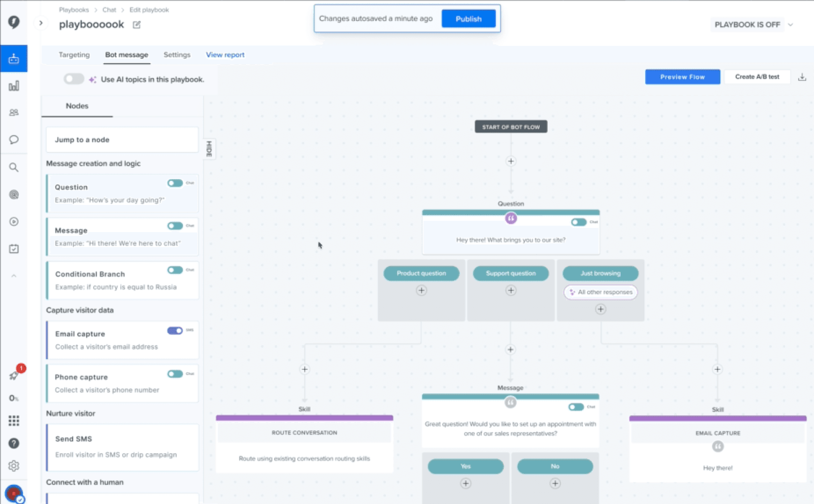
Task: Open conversations speech bubble icon in sidebar
Action: tap(14, 140)
